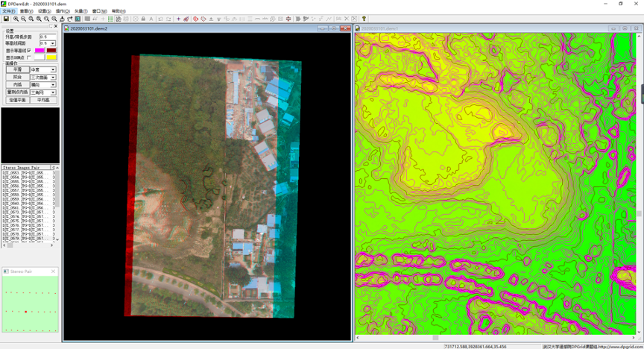Select the DJI_0560 stereo pair row
The image size is (644, 349).
[28, 204]
